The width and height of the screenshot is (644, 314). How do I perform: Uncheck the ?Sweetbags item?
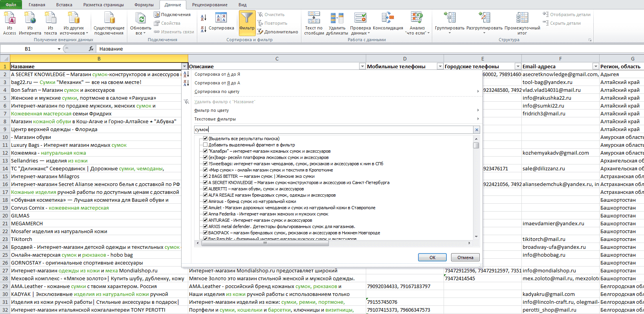click(205, 164)
